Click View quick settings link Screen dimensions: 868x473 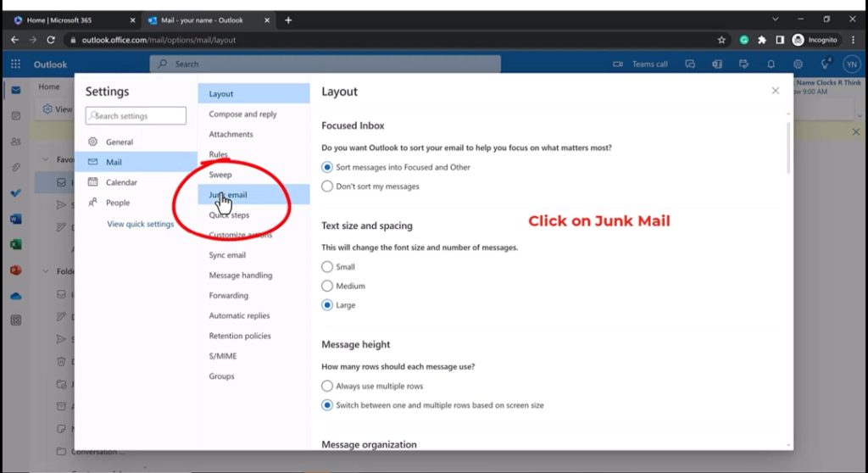[x=140, y=225]
